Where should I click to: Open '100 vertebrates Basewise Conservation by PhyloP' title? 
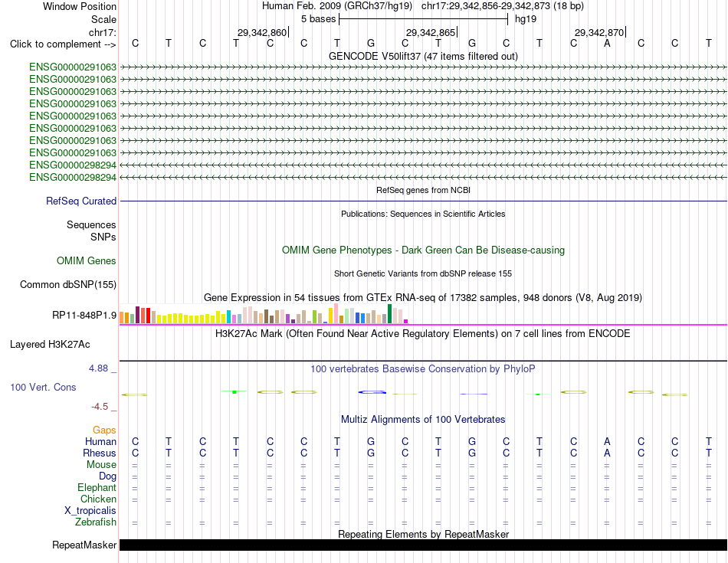(423, 369)
